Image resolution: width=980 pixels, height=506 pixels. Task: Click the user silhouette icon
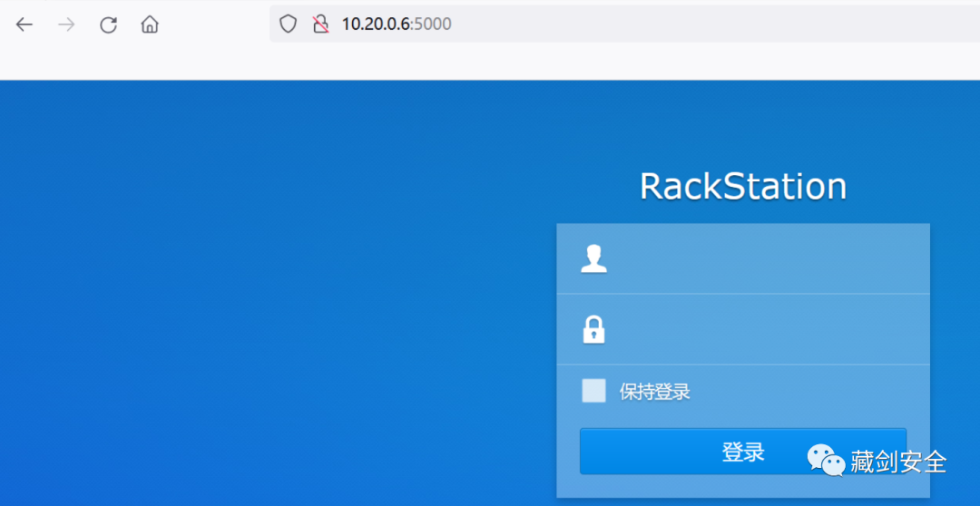point(593,259)
